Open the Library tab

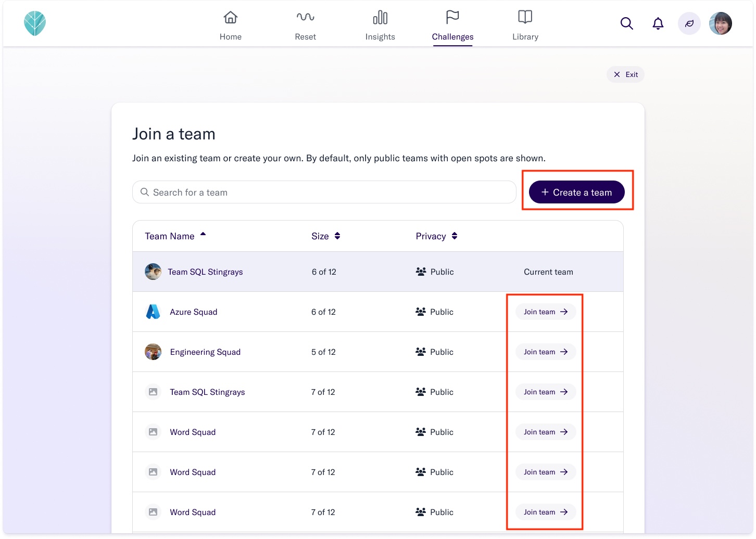pyautogui.click(x=525, y=25)
